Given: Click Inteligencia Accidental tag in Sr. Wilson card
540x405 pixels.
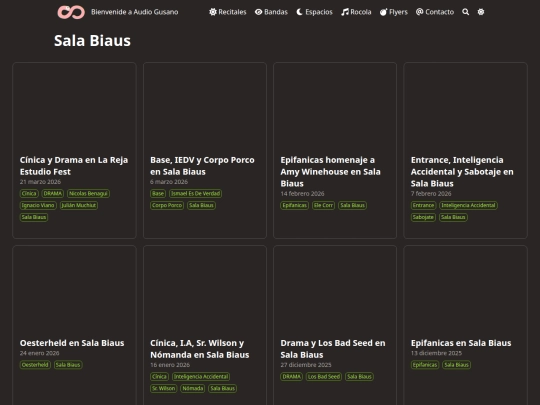Looking at the screenshot, I should tap(201, 376).
